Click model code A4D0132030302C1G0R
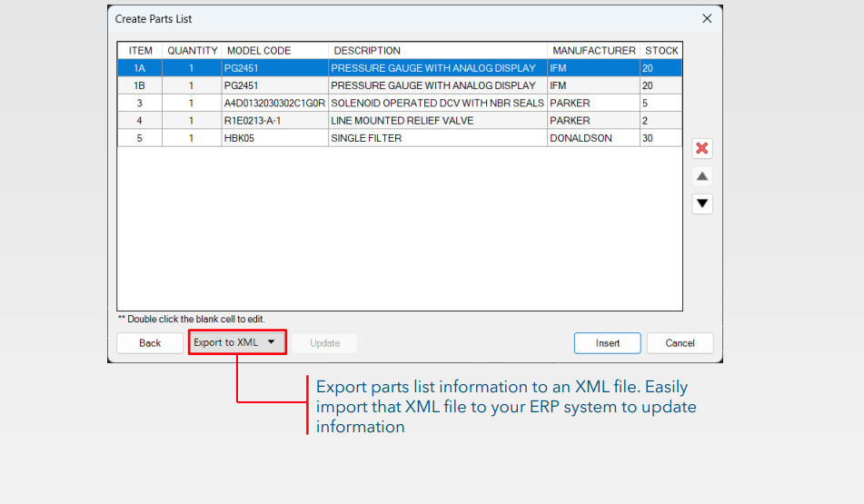 (x=275, y=104)
